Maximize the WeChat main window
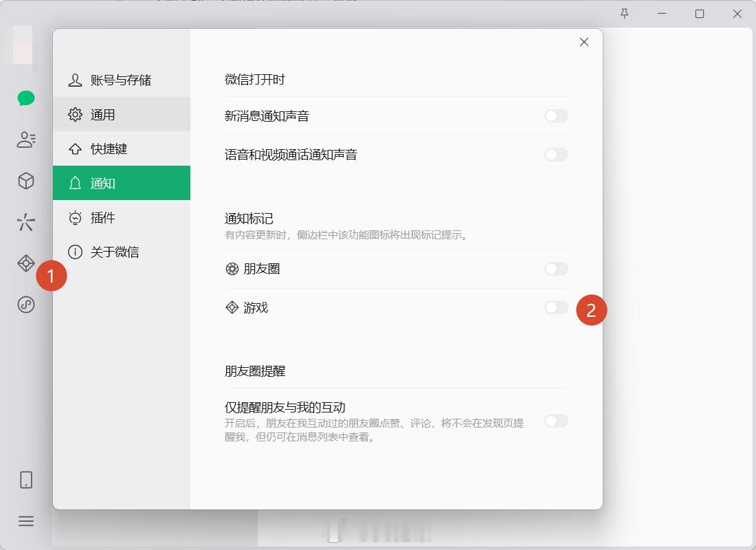 click(x=700, y=14)
